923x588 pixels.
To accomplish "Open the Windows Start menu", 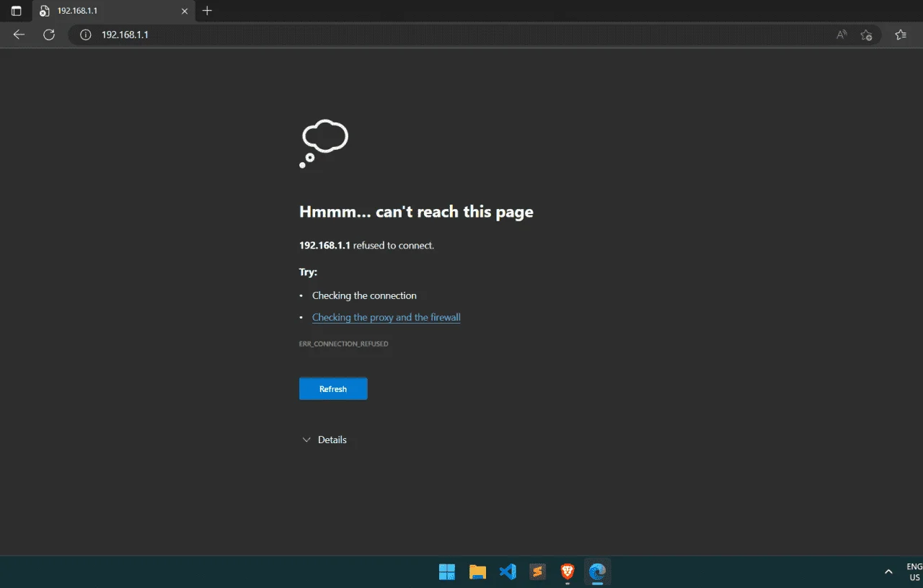I will 447,572.
